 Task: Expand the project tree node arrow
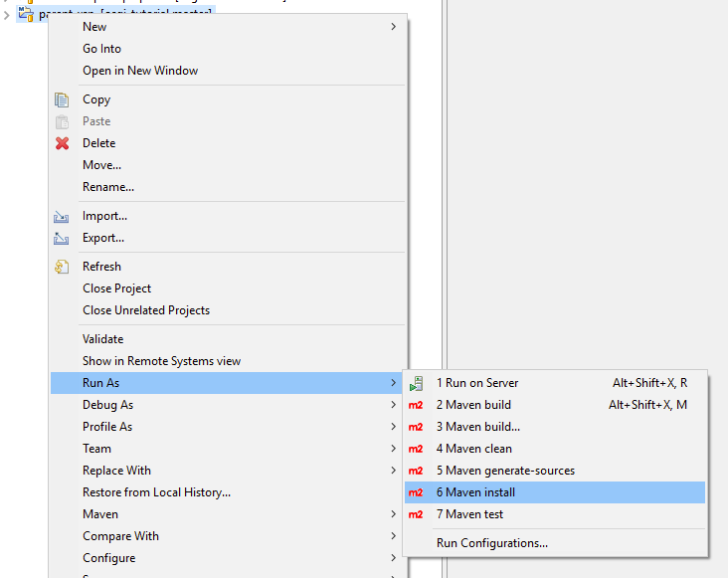[x=7, y=15]
